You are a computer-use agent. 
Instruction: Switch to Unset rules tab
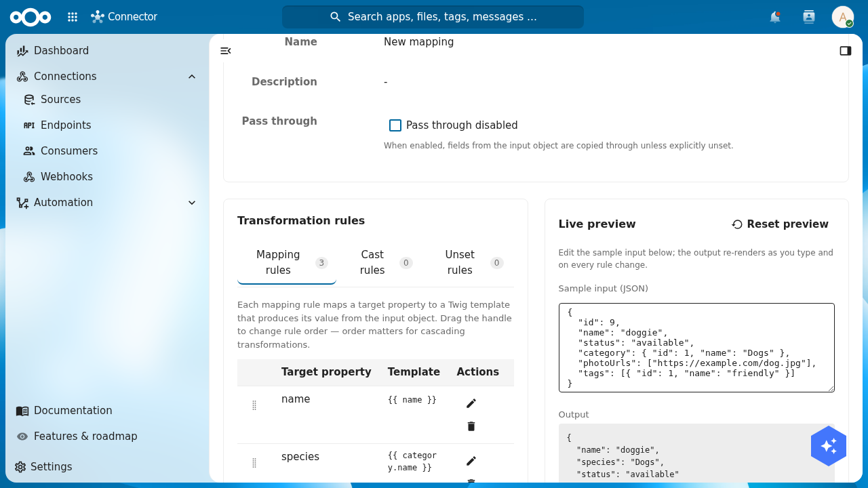tap(468, 262)
